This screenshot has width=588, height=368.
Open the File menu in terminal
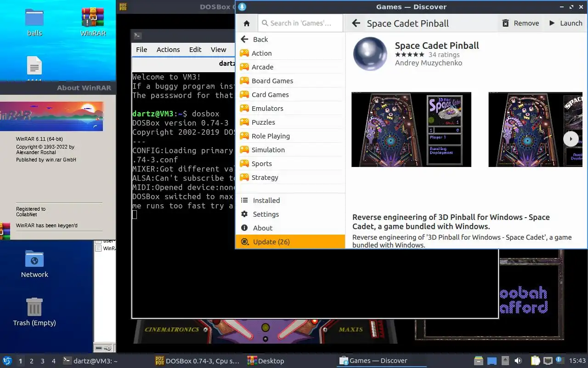pyautogui.click(x=141, y=50)
